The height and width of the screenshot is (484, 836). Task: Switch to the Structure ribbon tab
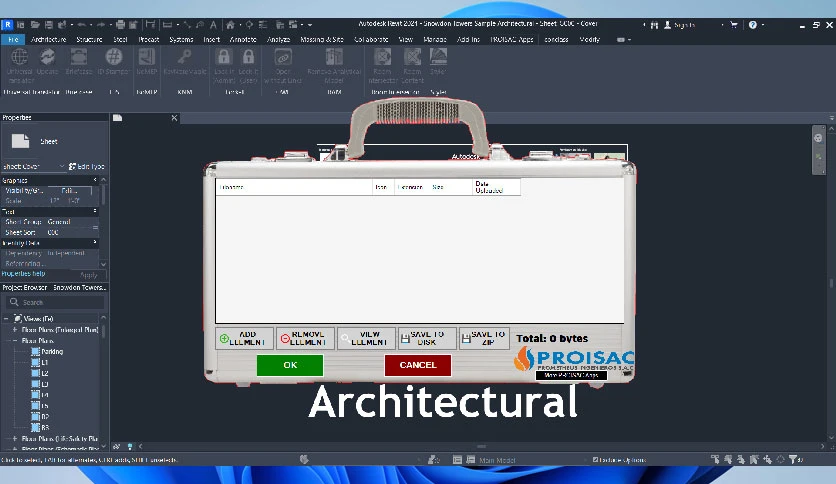89,39
